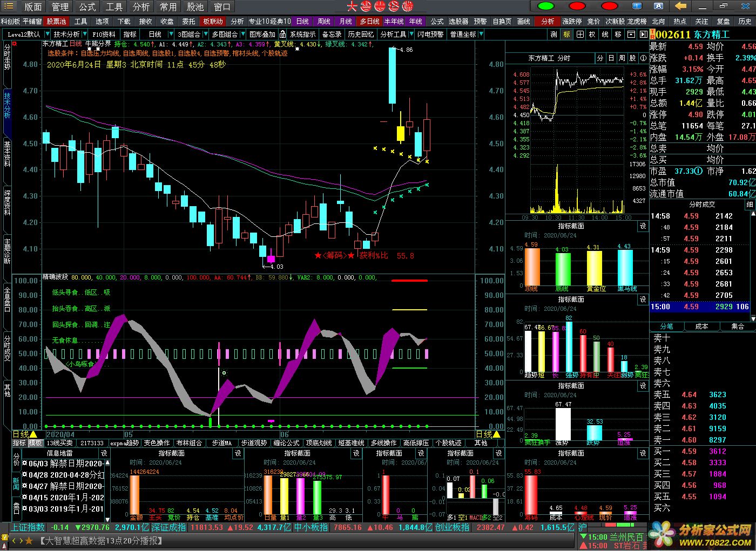The width and height of the screenshot is (756, 551).
Task: Toggle the 标 marker icon
Action: (x=567, y=34)
